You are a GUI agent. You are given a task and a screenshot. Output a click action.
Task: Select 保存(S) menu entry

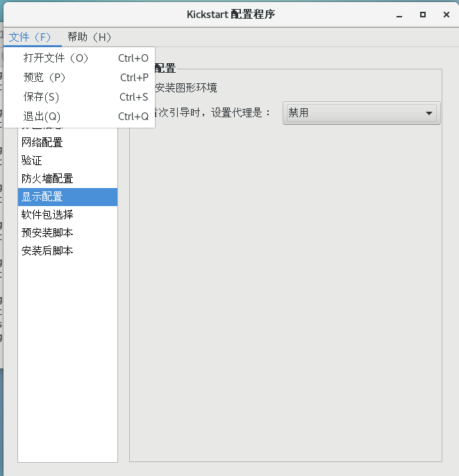79,97
